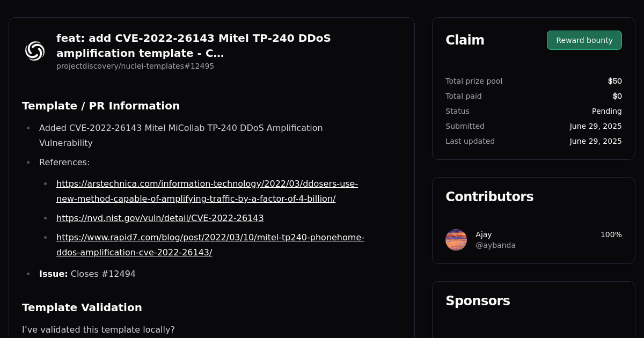Image resolution: width=644 pixels, height=338 pixels.
Task: Click the nuclei-templates project logo icon
Action: click(x=35, y=50)
